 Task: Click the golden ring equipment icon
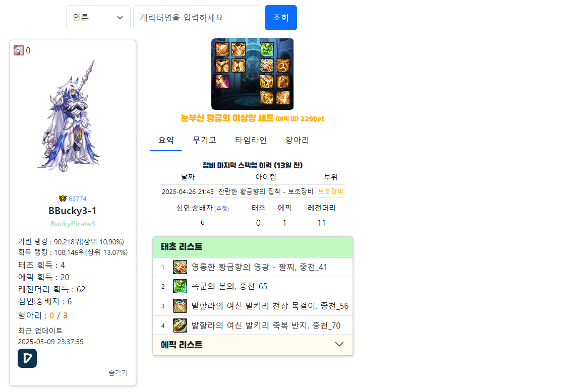click(x=283, y=82)
